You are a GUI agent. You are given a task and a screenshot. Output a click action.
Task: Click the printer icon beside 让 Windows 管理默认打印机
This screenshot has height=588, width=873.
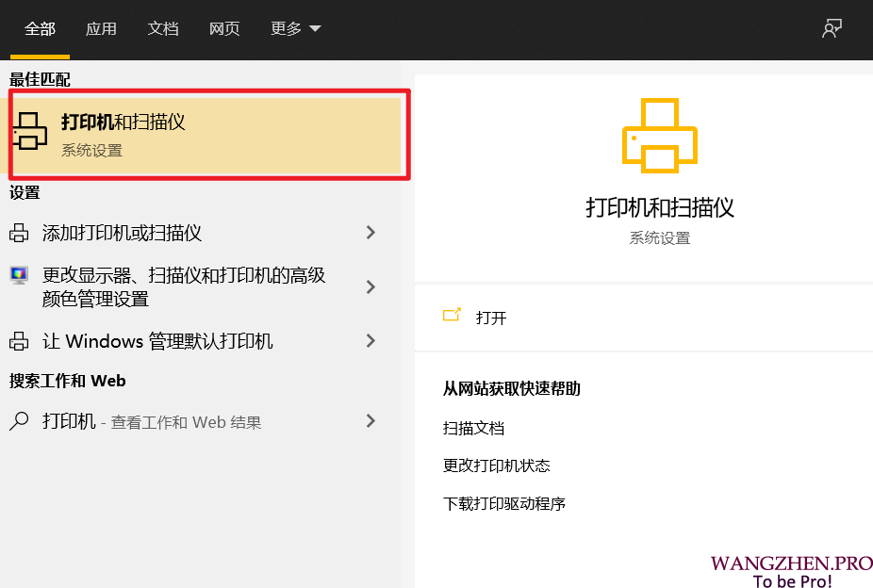point(19,341)
